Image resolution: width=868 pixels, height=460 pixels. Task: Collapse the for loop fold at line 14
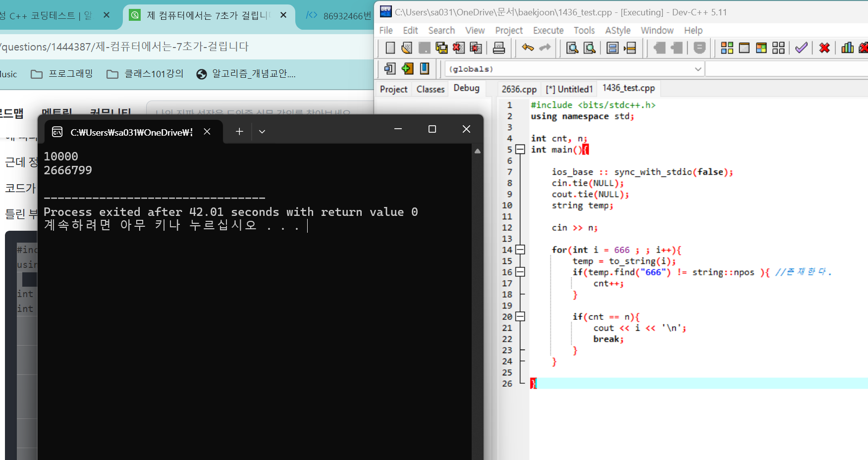(520, 250)
